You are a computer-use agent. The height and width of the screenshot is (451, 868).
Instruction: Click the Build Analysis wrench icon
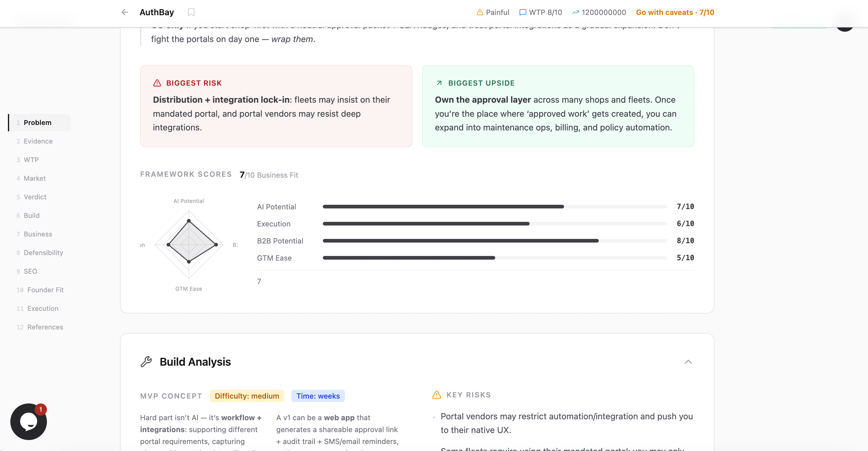coord(146,362)
